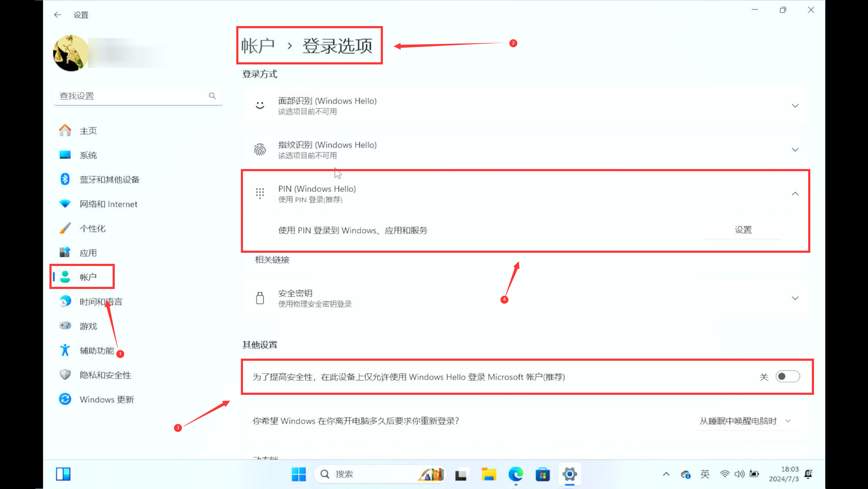Select the Accounts menu item in sidebar

click(88, 277)
